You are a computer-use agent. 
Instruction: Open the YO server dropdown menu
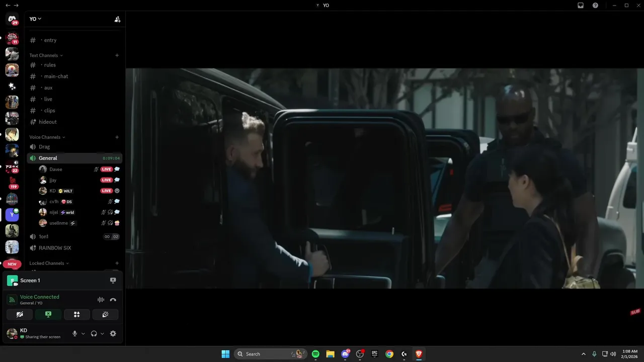(35, 19)
